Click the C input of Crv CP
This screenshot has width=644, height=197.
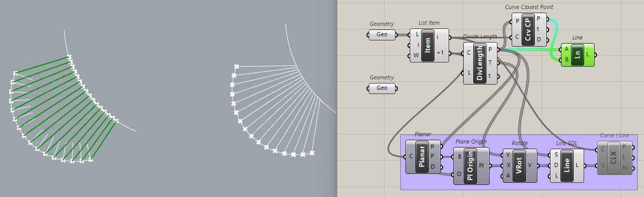(x=518, y=37)
